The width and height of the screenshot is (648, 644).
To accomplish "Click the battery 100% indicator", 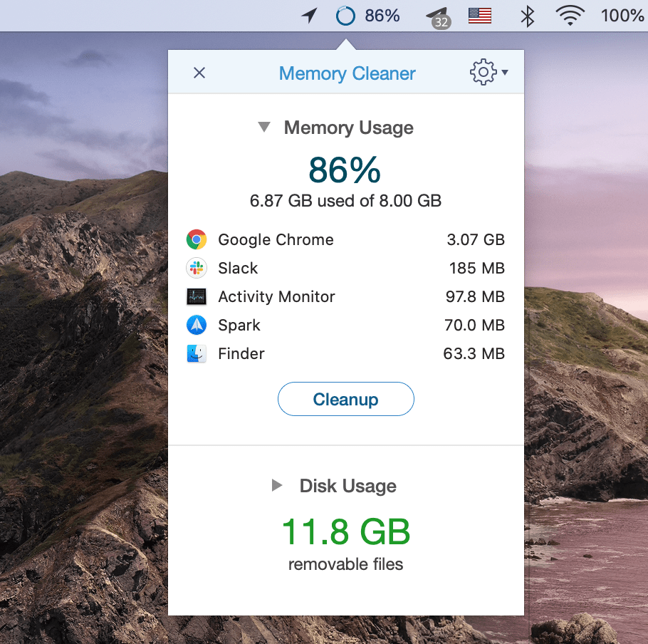I will pos(622,15).
